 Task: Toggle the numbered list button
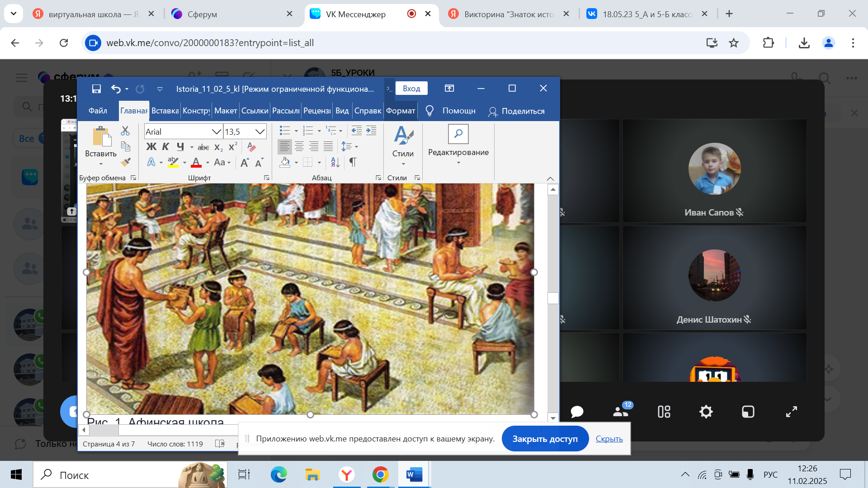(308, 131)
